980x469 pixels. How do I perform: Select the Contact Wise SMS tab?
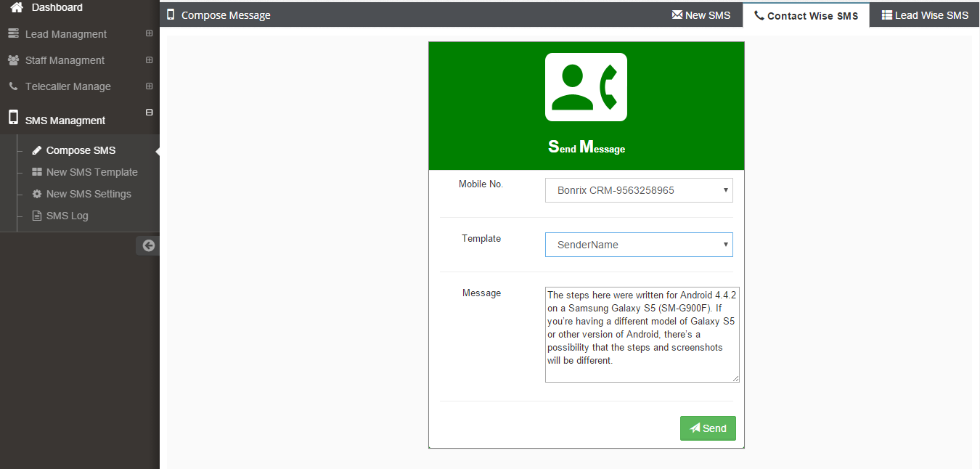[x=806, y=15]
